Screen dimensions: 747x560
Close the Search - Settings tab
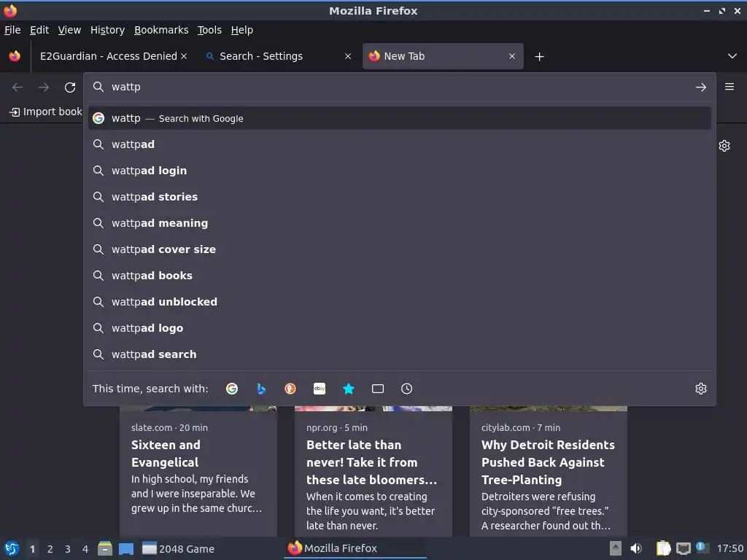point(348,56)
